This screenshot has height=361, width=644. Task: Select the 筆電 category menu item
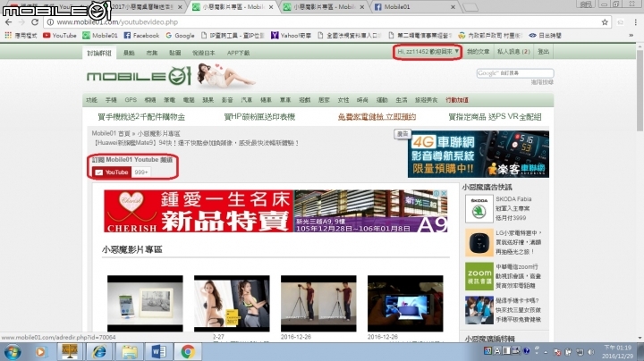169,100
